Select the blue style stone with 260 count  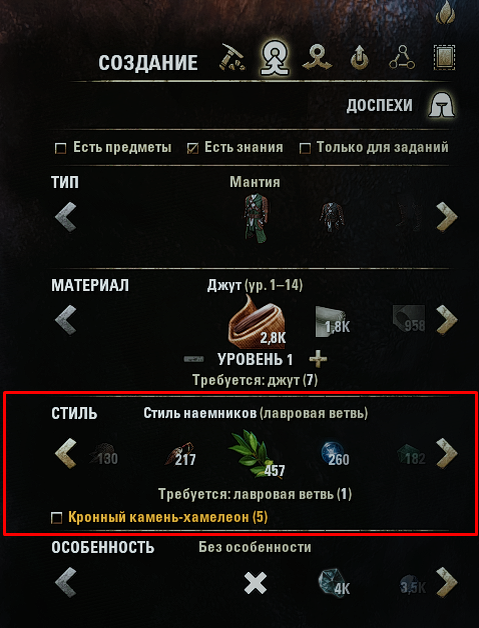335,454
